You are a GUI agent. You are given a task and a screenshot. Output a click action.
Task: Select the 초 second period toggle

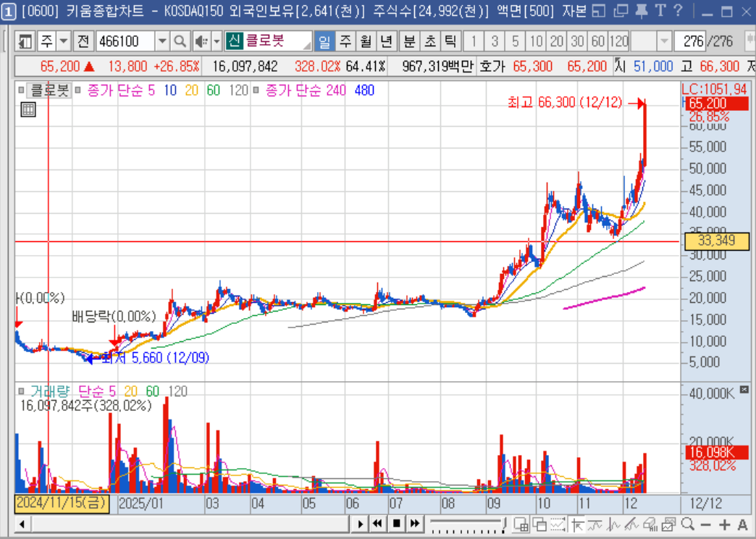429,42
